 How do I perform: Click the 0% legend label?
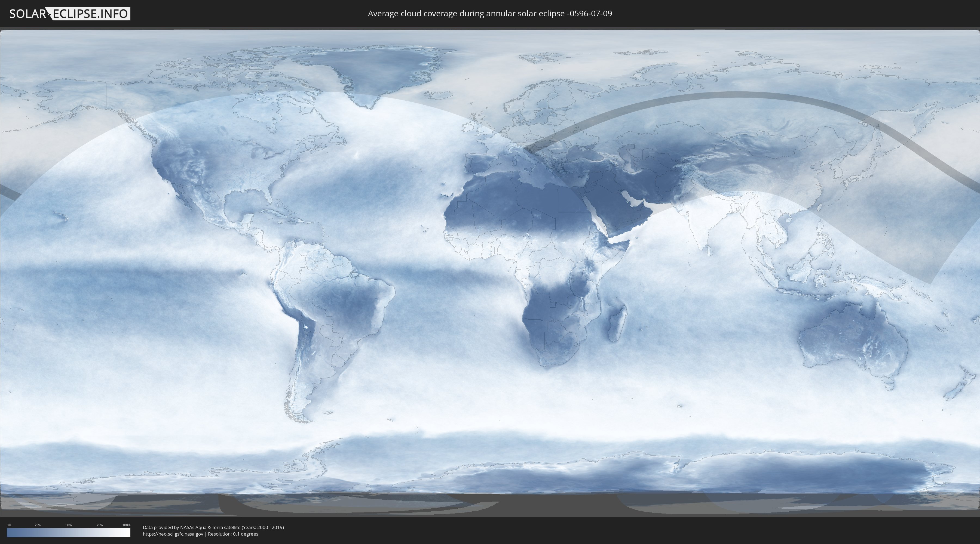[9, 525]
